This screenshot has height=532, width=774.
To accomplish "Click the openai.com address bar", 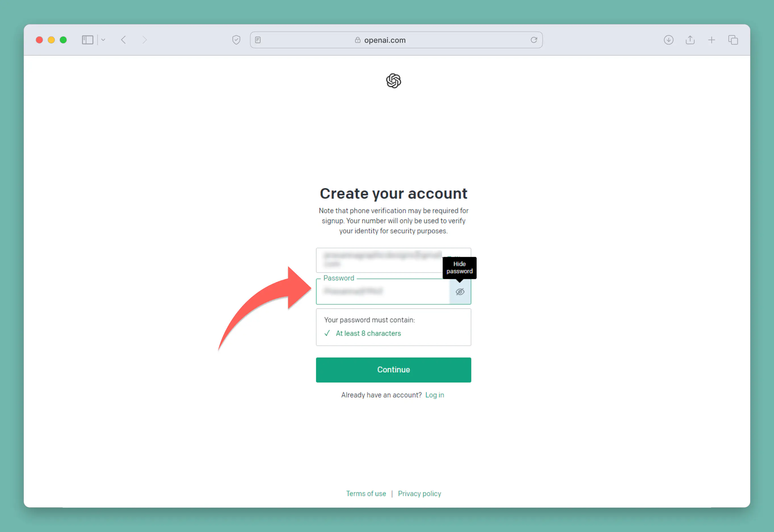I will point(396,40).
